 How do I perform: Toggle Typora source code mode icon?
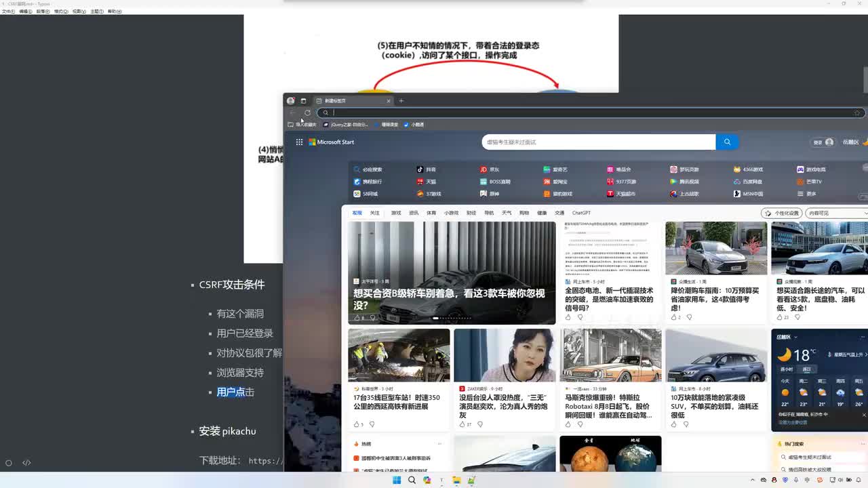[x=26, y=463]
